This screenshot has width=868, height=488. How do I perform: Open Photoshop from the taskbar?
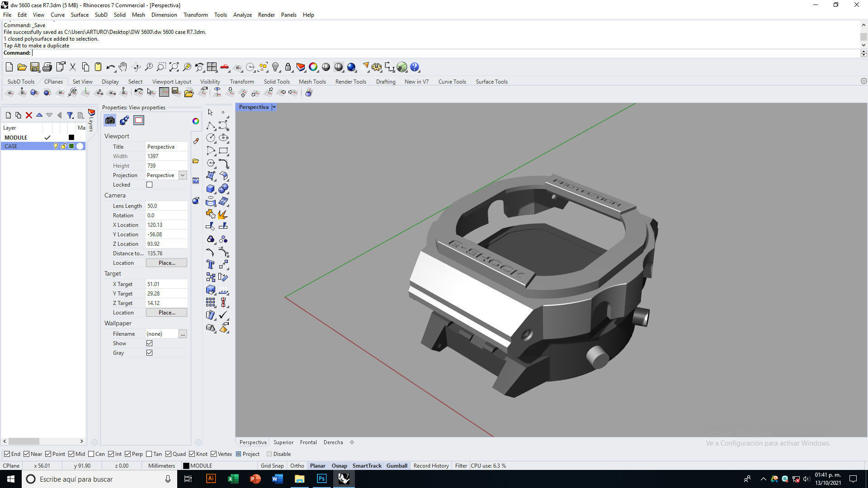pyautogui.click(x=321, y=479)
